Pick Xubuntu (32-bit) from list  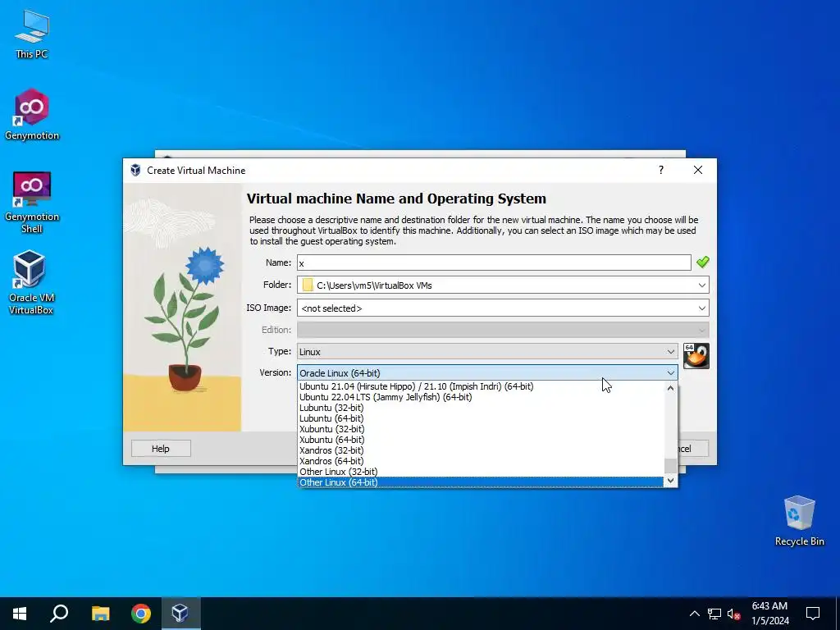tap(481, 429)
